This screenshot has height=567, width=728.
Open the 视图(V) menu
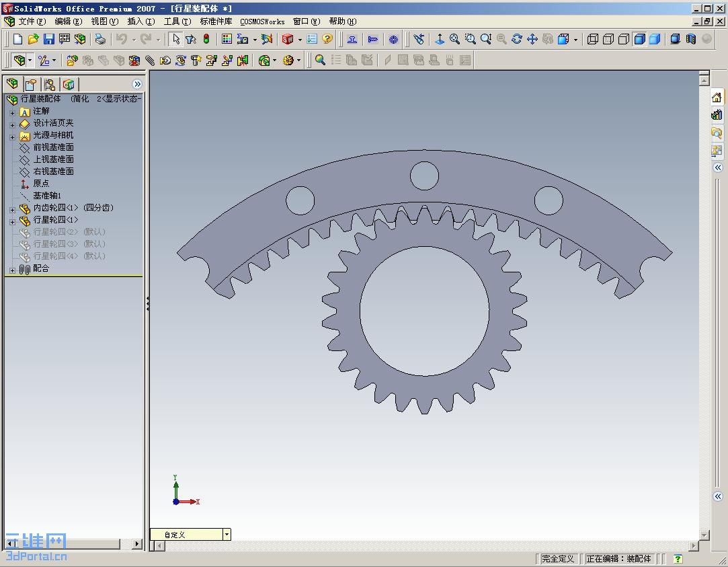(x=104, y=22)
